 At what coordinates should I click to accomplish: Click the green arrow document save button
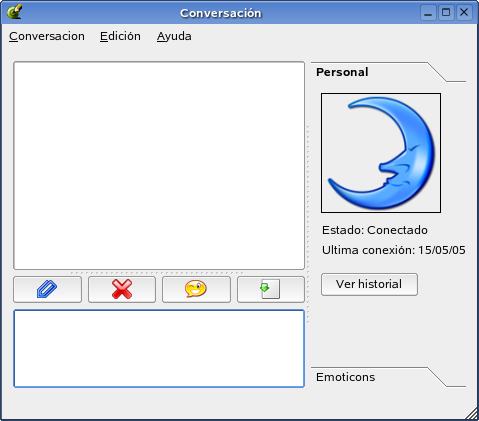coord(271,289)
